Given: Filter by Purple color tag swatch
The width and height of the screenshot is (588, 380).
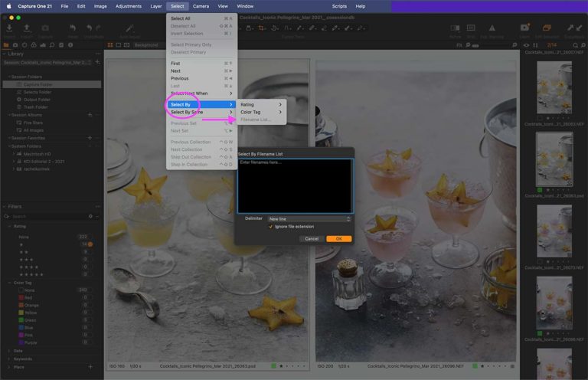Looking at the screenshot, I should (x=21, y=342).
